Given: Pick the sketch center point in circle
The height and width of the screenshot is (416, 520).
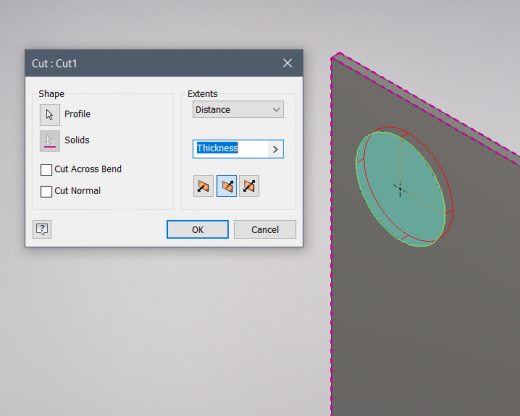Looking at the screenshot, I should [400, 189].
